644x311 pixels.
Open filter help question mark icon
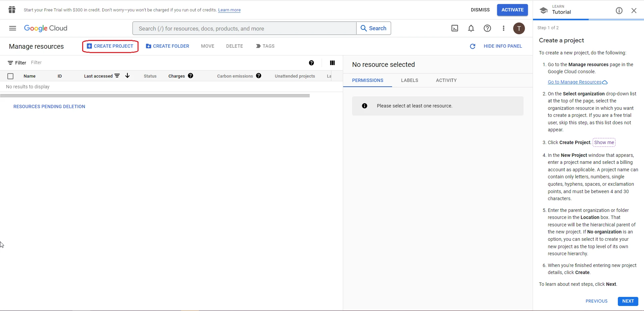[x=311, y=63]
